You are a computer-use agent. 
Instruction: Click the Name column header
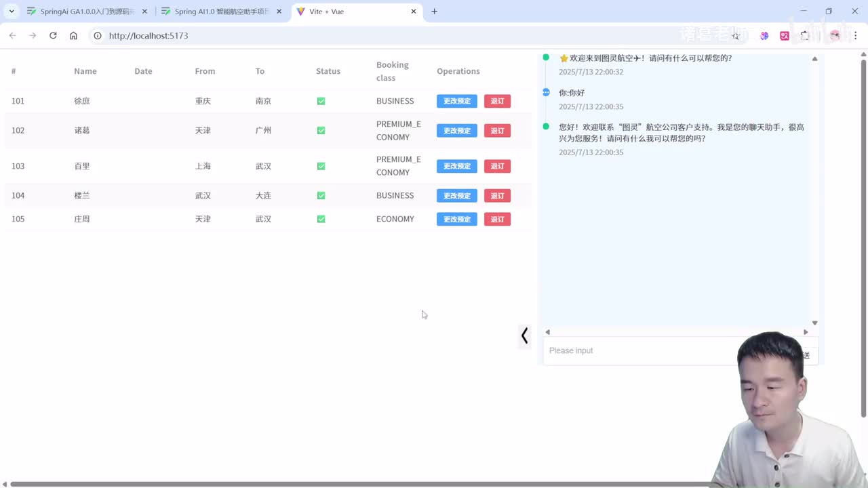click(x=85, y=71)
